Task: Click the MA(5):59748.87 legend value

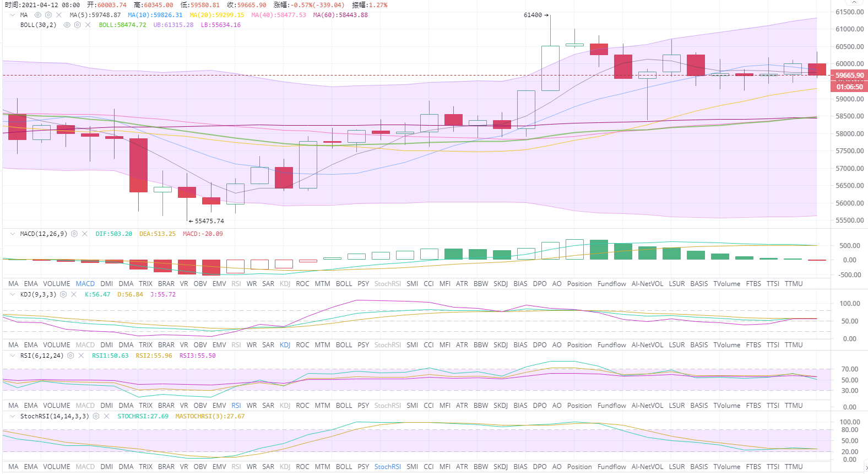Action: point(95,15)
